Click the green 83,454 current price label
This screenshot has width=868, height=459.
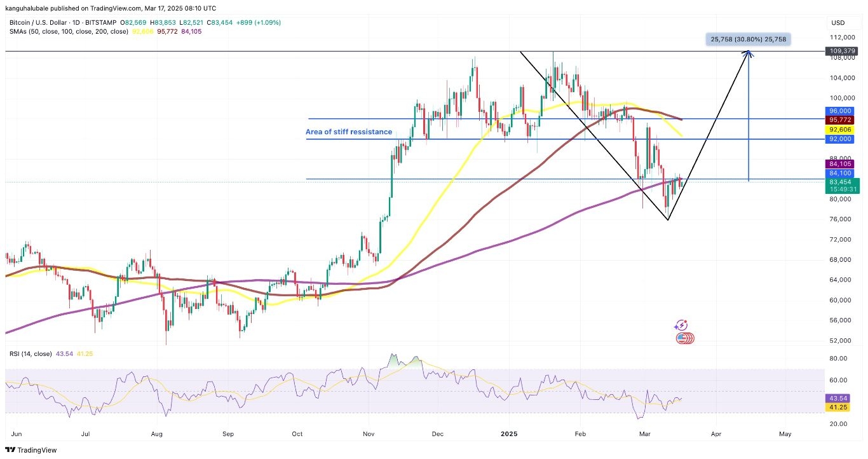842,182
